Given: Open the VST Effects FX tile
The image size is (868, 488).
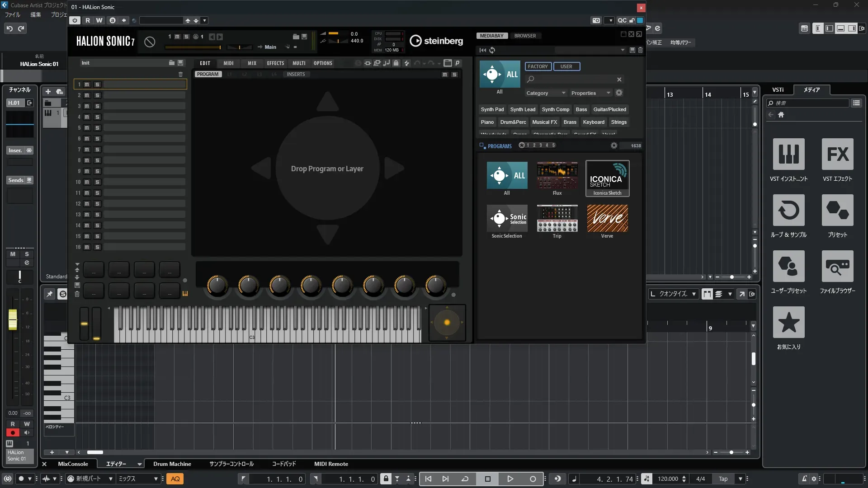Looking at the screenshot, I should pyautogui.click(x=837, y=155).
